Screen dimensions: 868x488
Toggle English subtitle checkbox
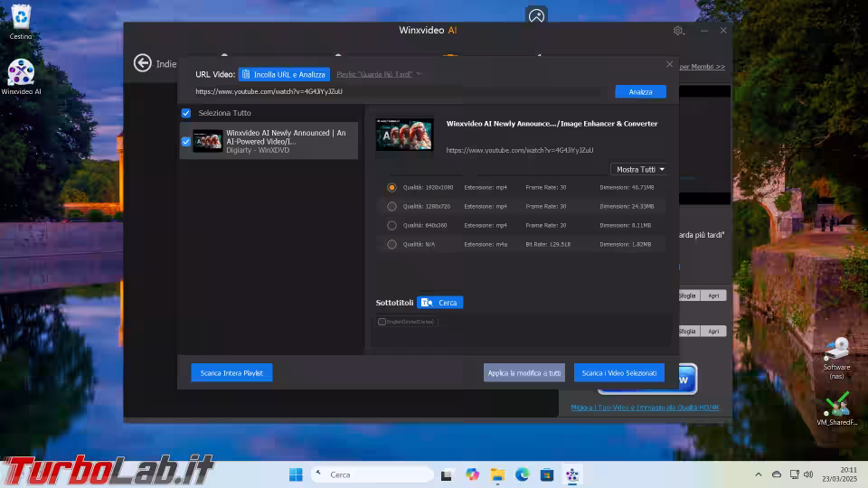coord(382,322)
